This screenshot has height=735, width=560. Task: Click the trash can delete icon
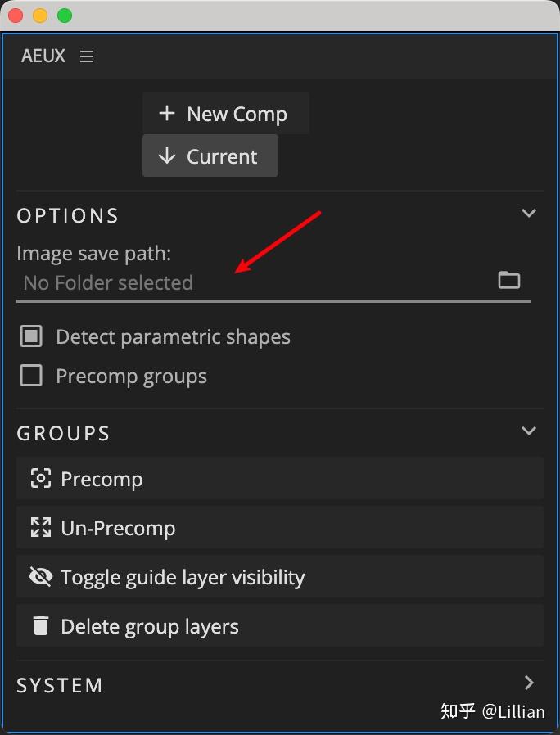coord(40,626)
